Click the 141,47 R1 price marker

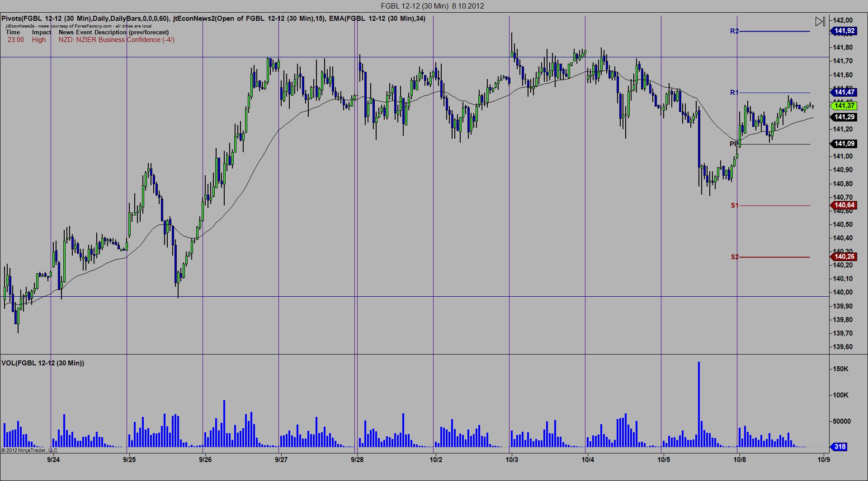coord(843,93)
